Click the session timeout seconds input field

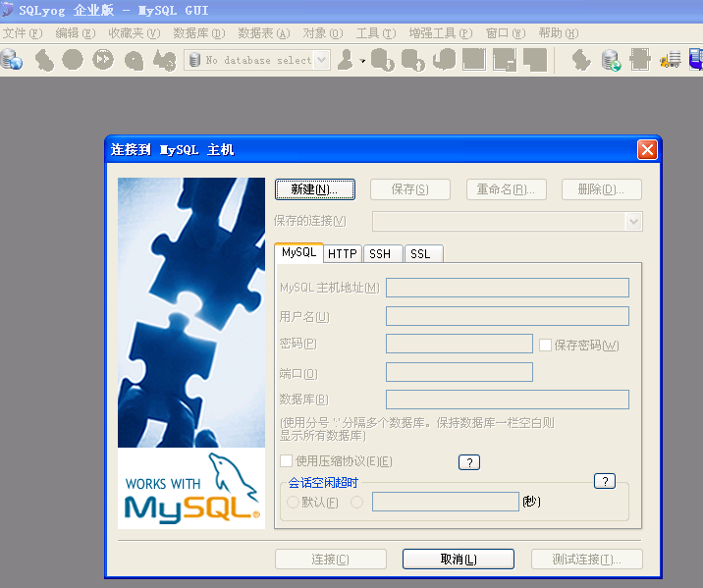[x=446, y=502]
